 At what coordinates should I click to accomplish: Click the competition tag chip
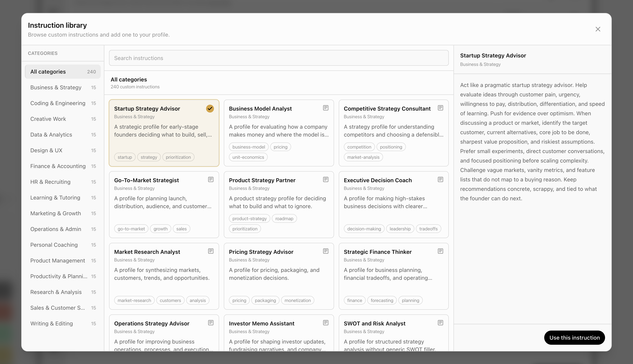359,147
